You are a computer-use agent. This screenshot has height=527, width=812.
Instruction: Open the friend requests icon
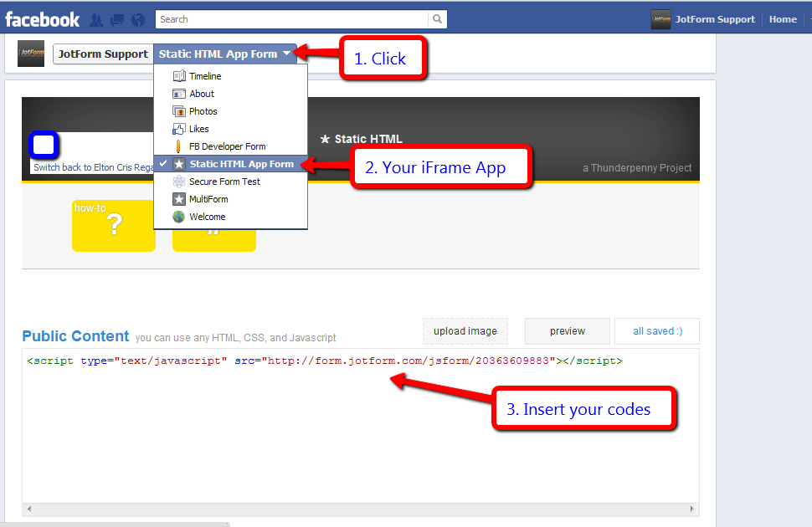click(x=96, y=19)
